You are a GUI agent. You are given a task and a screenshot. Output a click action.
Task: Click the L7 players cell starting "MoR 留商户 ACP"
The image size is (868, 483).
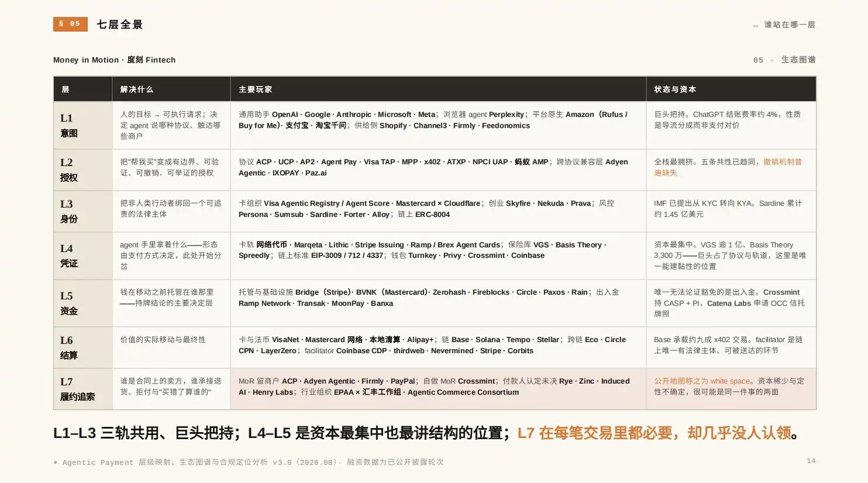(x=438, y=389)
